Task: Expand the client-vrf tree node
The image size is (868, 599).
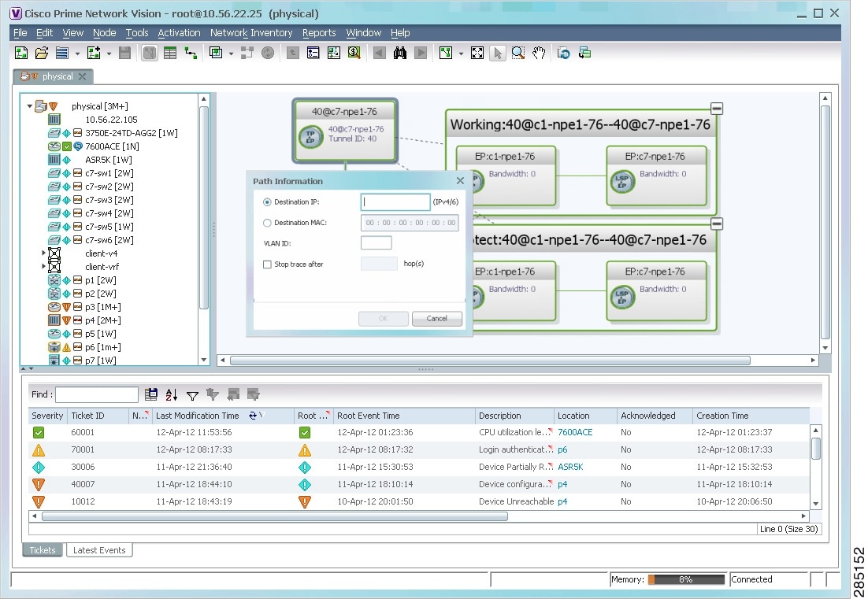Action: click(x=44, y=266)
